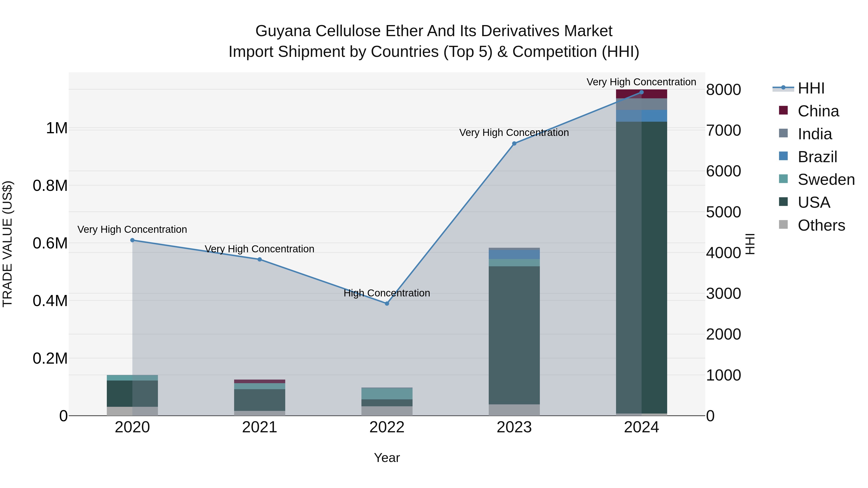868x488 pixels.
Task: Click the USA segment in the 2020 bar
Action: click(132, 394)
